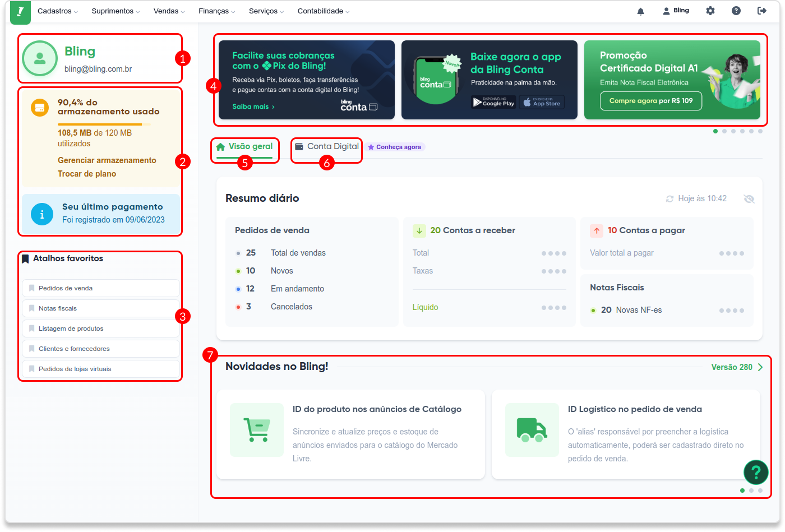Click the star icon on Conheça agora badge

[371, 147]
